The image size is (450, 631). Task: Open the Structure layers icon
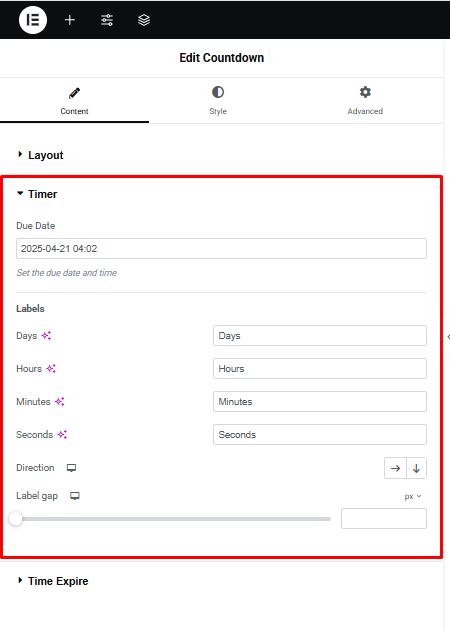(144, 20)
